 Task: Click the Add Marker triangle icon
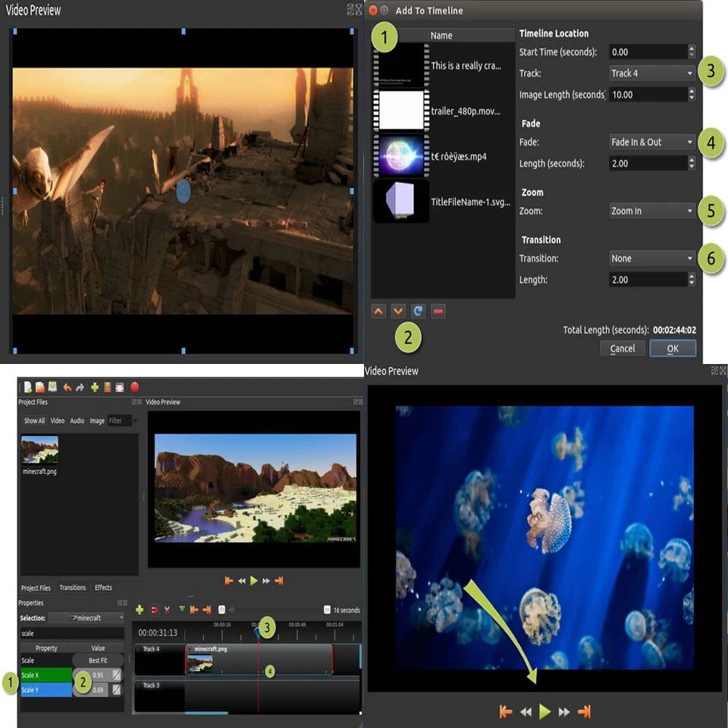coord(181,610)
